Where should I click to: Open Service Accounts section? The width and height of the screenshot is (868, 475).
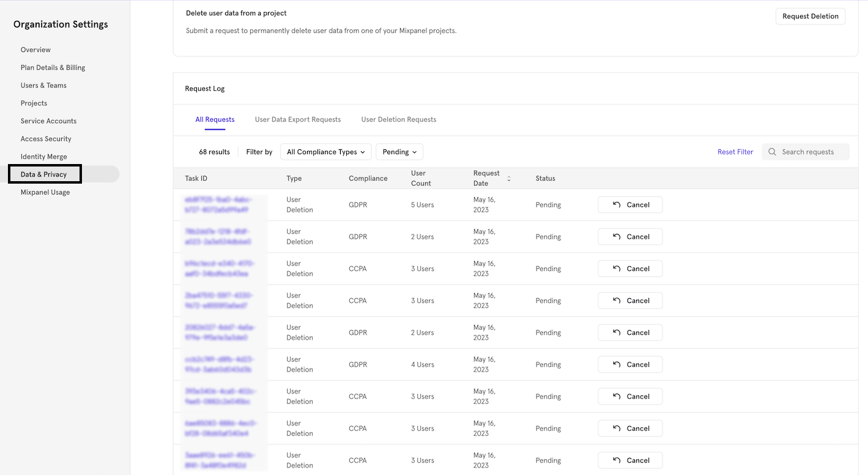pyautogui.click(x=48, y=121)
